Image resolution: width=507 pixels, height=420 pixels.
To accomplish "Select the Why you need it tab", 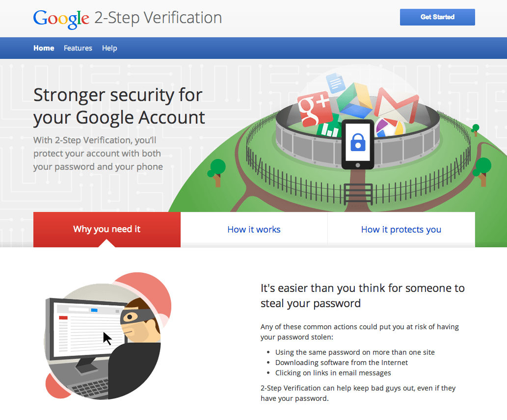I will pos(107,229).
